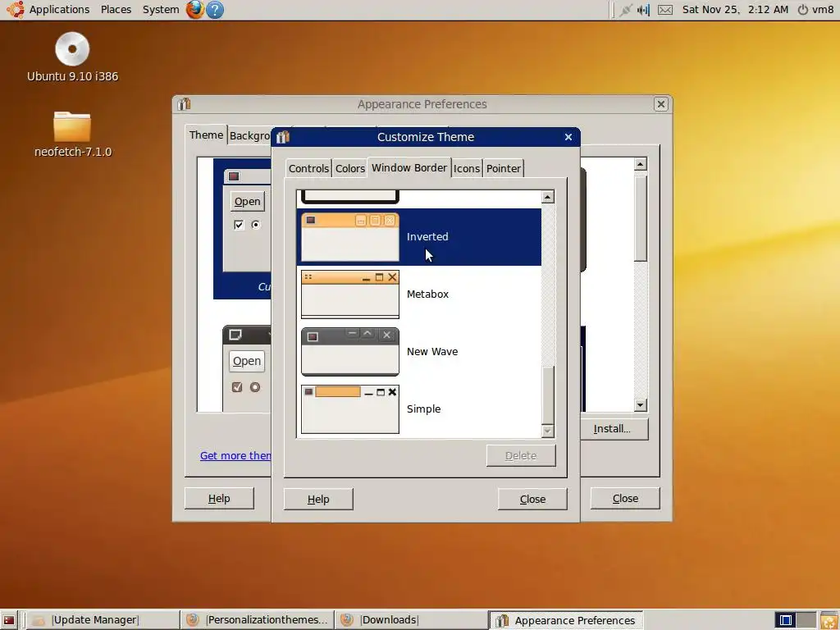Switch to Personalizationthemes Firefox window in taskbar
The height and width of the screenshot is (630, 840).
tap(257, 620)
